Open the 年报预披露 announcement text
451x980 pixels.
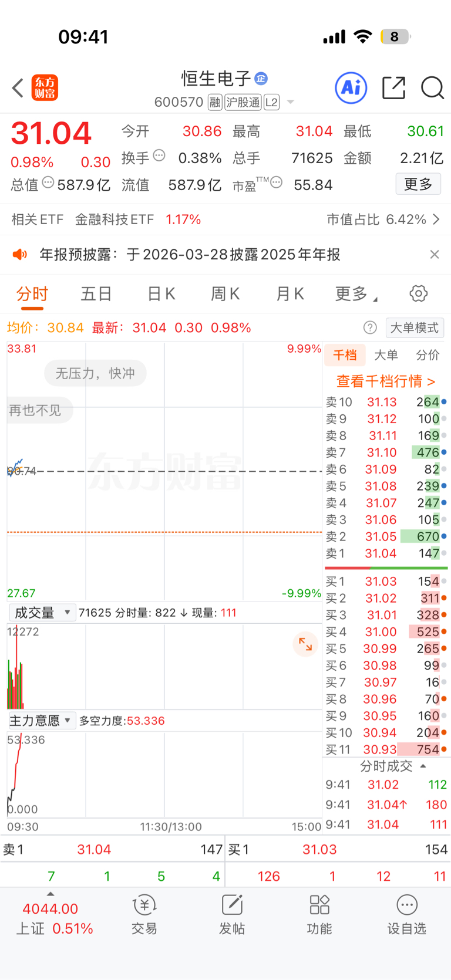coord(190,254)
